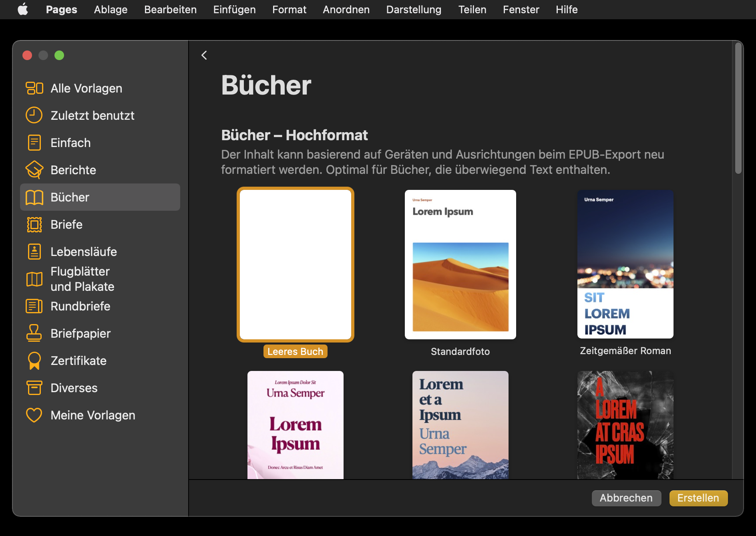Click the Briefe stamp icon
The width and height of the screenshot is (756, 536).
pos(34,224)
